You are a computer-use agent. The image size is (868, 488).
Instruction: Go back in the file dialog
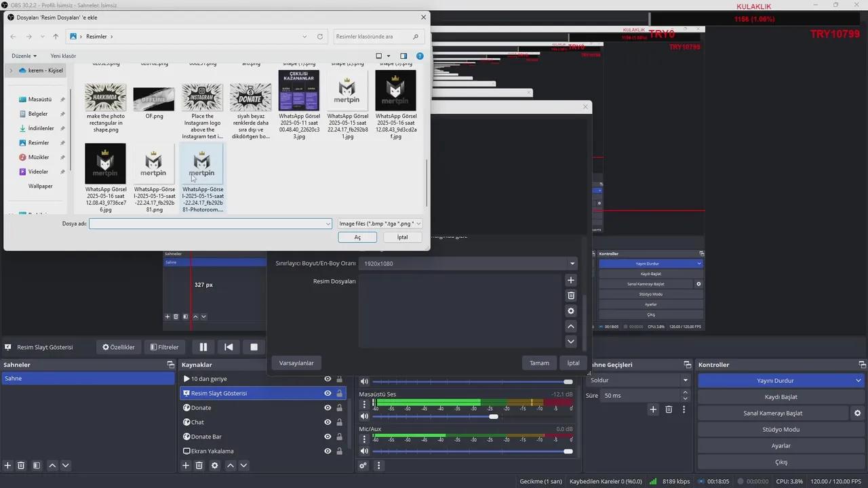tap(14, 37)
